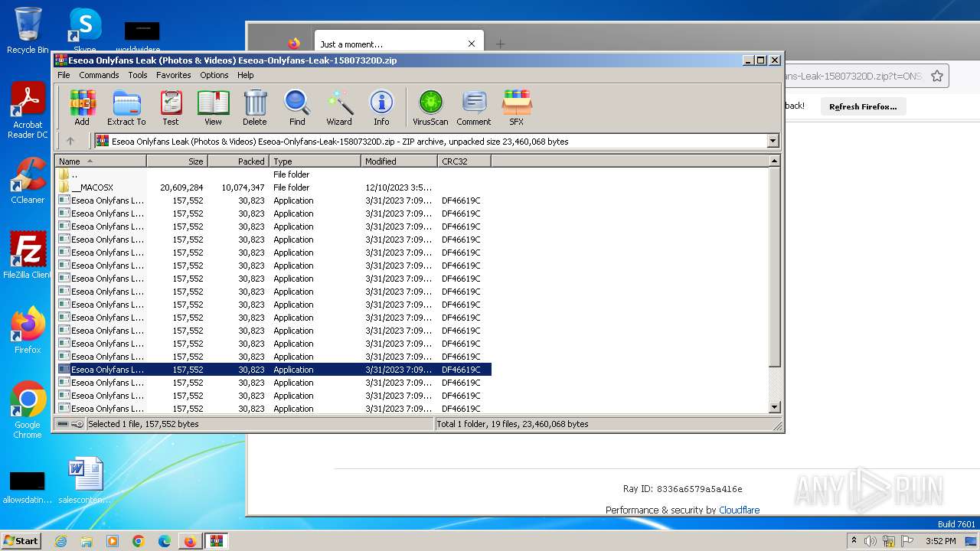Click the WinRAR taskbar button
The image size is (980, 551).
click(217, 541)
